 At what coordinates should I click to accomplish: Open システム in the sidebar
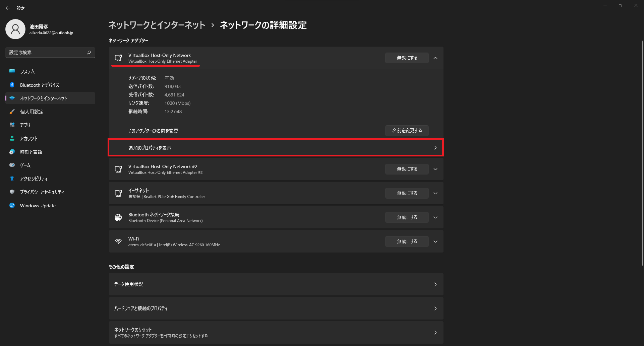tap(27, 72)
